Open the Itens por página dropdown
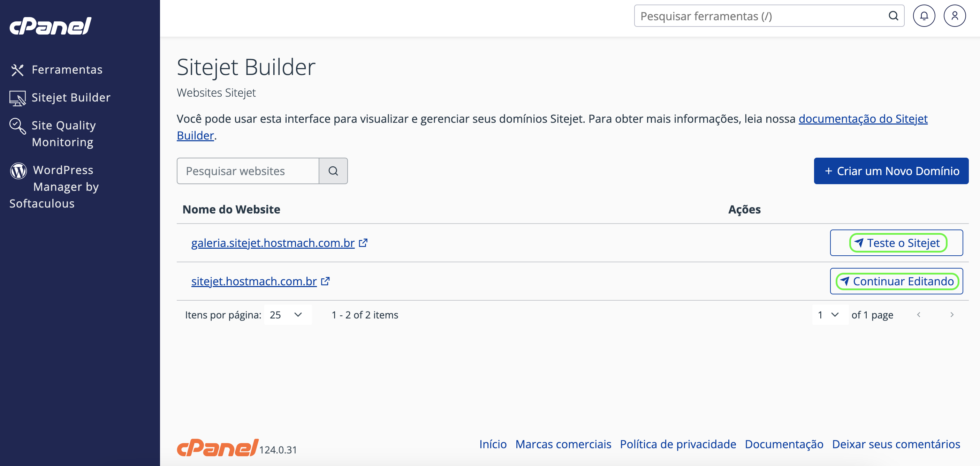 tap(288, 315)
